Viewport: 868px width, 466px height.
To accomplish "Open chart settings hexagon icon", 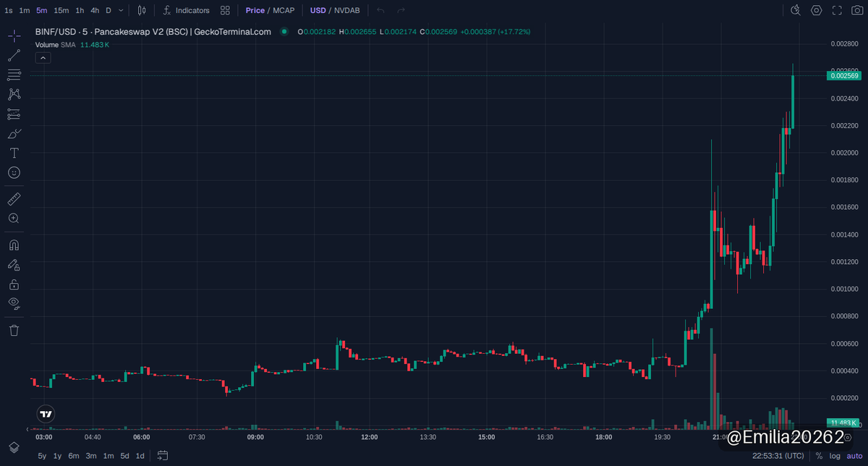I will 817,10.
